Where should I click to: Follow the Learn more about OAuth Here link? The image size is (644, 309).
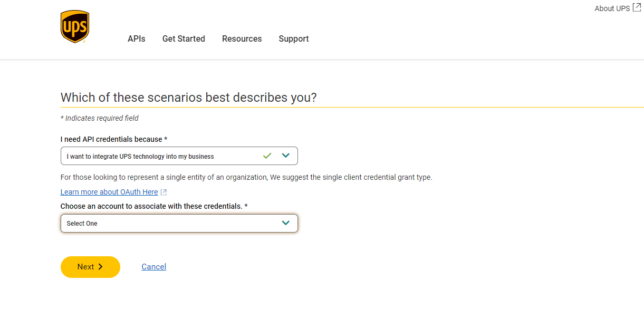pyautogui.click(x=109, y=192)
